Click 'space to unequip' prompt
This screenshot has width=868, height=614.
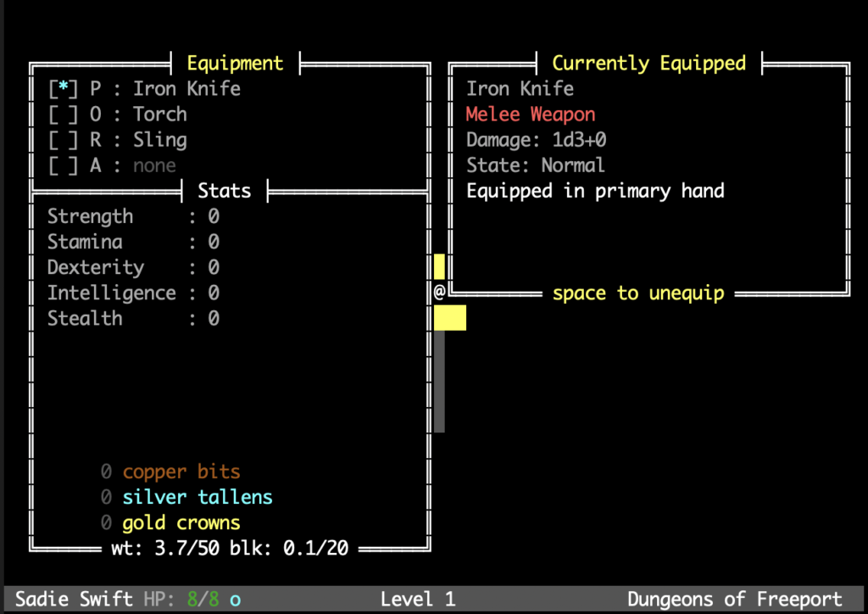[637, 293]
